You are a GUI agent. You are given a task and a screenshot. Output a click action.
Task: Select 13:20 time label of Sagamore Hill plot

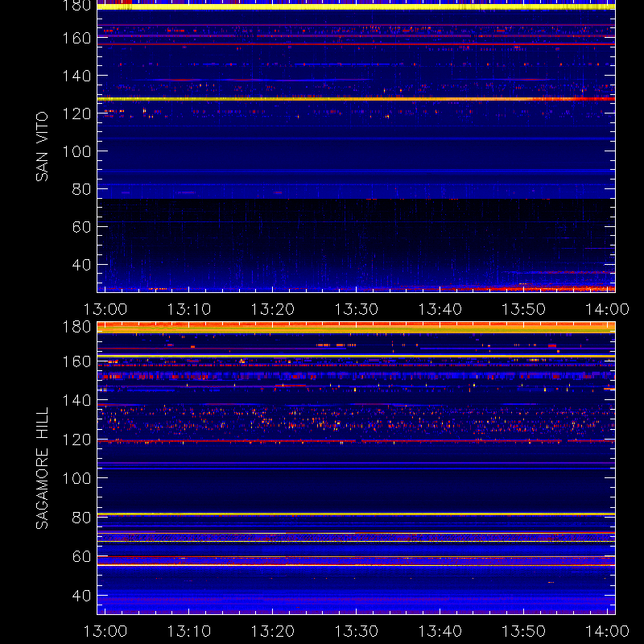click(x=273, y=631)
